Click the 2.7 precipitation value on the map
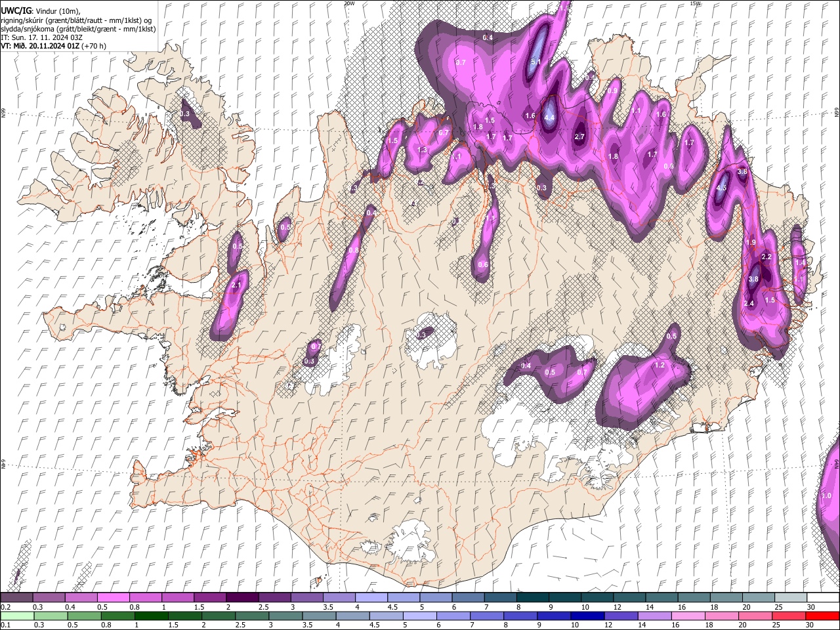 [x=579, y=137]
